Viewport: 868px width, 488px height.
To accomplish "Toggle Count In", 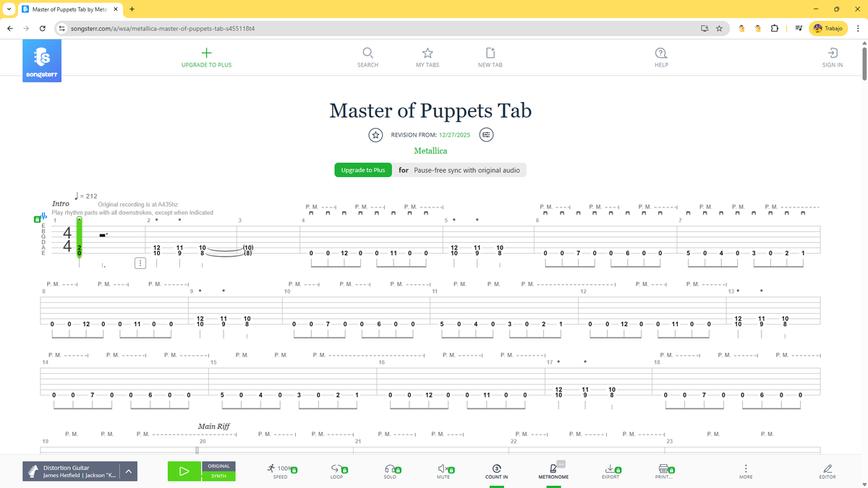I will (x=496, y=472).
